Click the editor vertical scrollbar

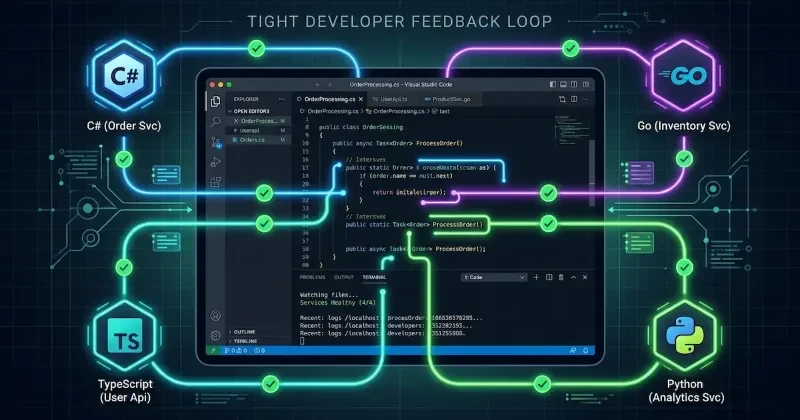[x=592, y=173]
